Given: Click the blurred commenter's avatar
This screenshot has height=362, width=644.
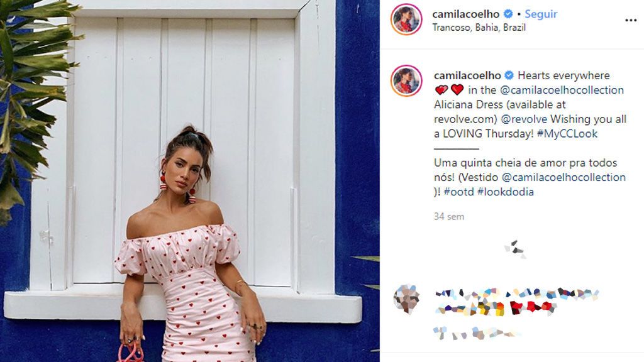Looking at the screenshot, I should (406, 299).
